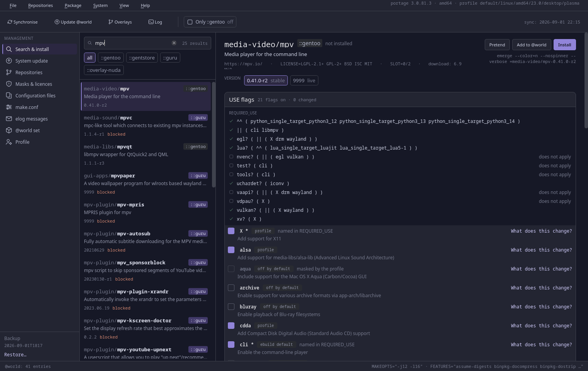
Task: Toggle the masked aqua USE flag checkbox
Action: 231,269
